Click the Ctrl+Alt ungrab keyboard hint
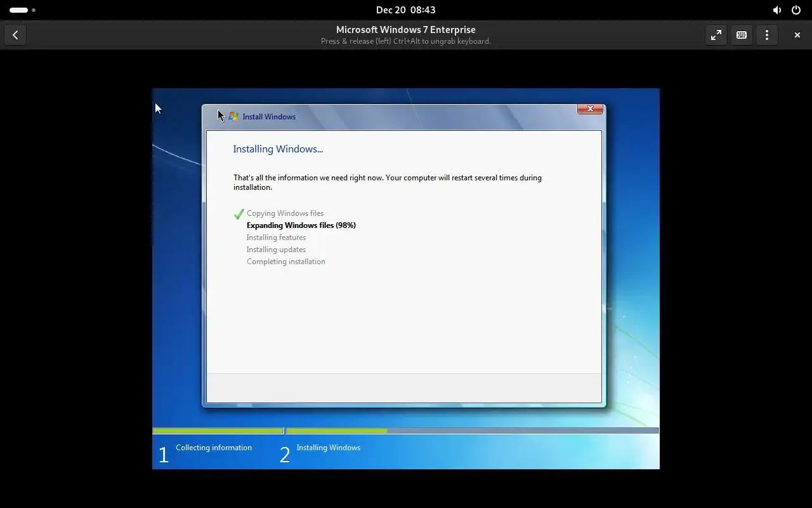Screen dimensions: 812x508 point(406,41)
